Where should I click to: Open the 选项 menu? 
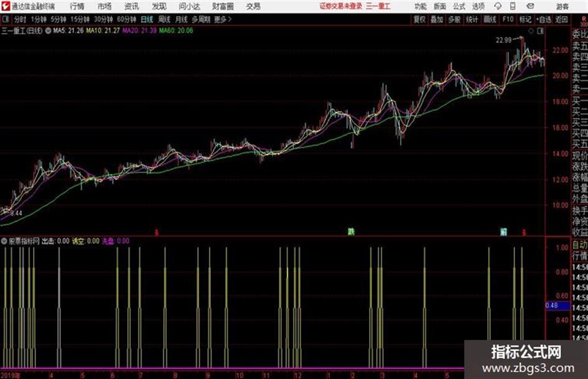coord(478,6)
